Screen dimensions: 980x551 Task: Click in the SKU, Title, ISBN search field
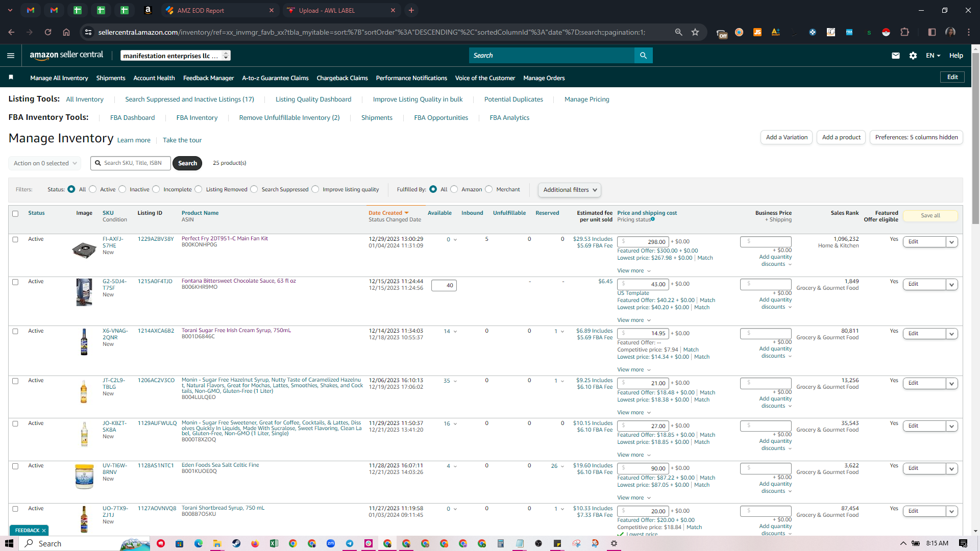[131, 163]
